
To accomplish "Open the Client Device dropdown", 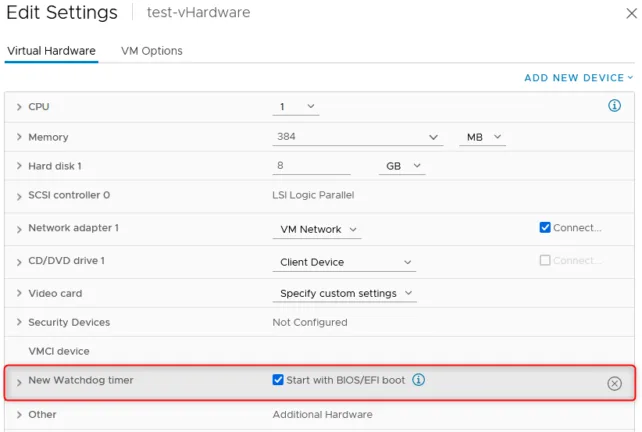I will 344,262.
